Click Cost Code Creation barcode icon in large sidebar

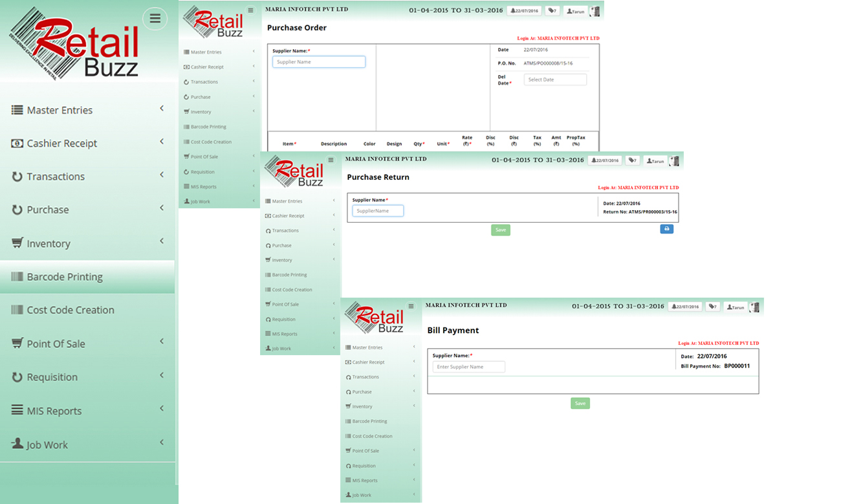pyautogui.click(x=17, y=310)
